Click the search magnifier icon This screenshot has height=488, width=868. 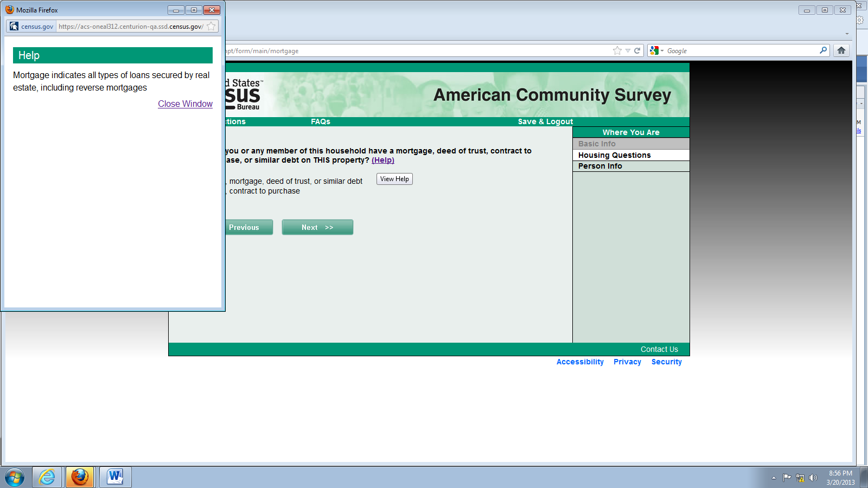pos(824,50)
